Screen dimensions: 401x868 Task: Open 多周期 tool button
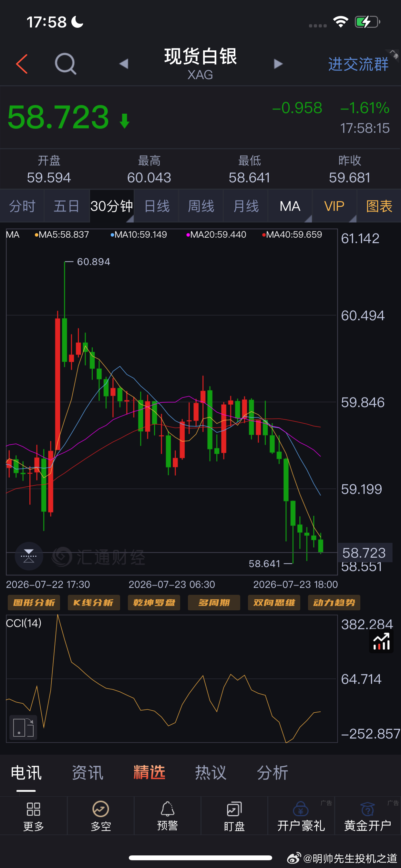tap(214, 603)
